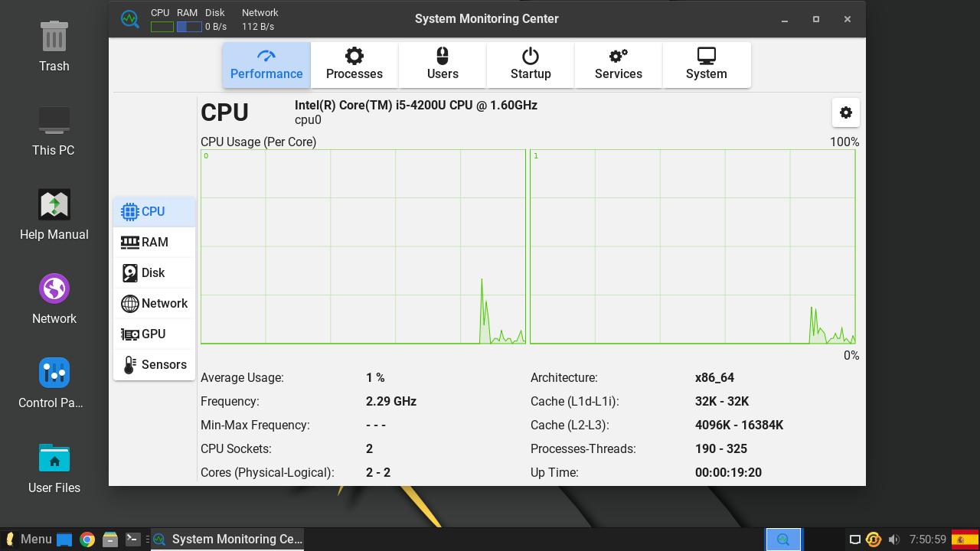Maximize the System Monitoring Center window
Screen dimensions: 980x551
(x=816, y=19)
